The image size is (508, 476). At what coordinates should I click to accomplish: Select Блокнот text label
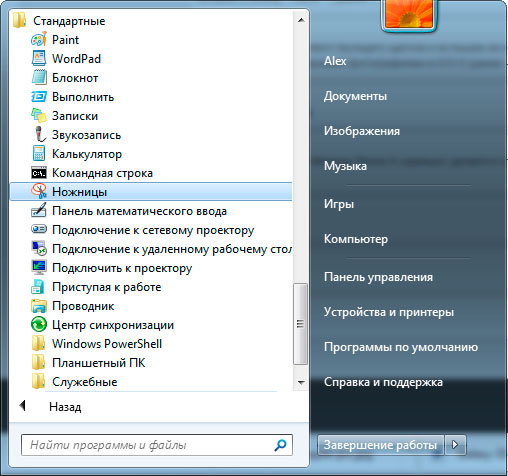(x=75, y=78)
